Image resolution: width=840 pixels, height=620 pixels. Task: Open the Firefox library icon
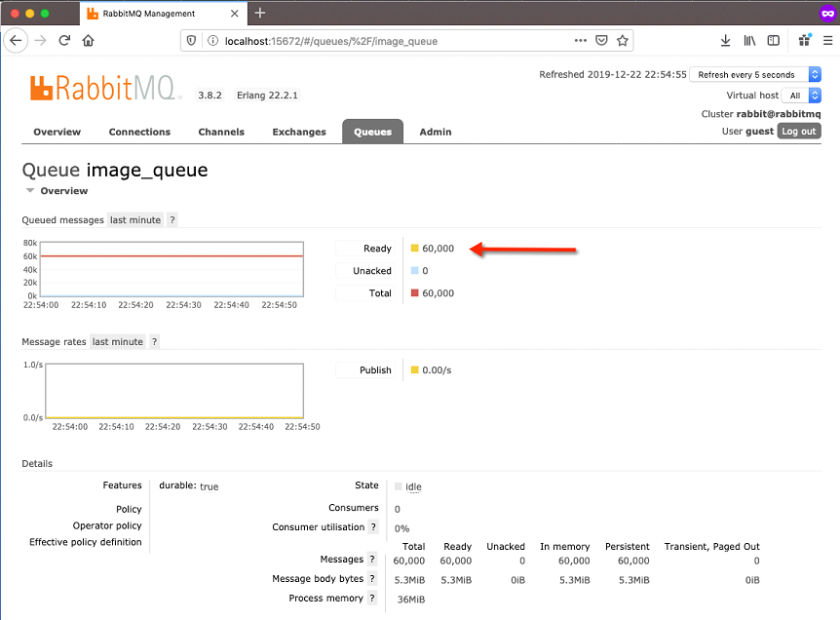coord(748,40)
